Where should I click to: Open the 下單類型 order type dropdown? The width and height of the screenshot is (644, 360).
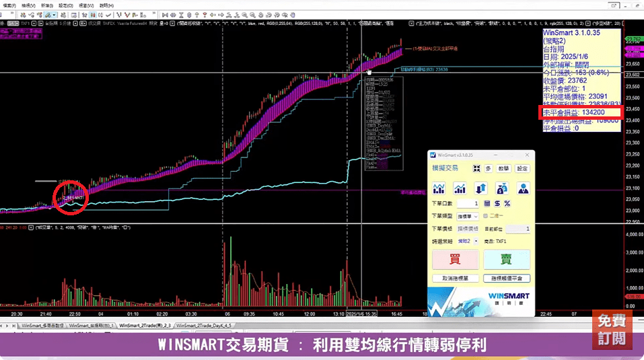tap(468, 216)
